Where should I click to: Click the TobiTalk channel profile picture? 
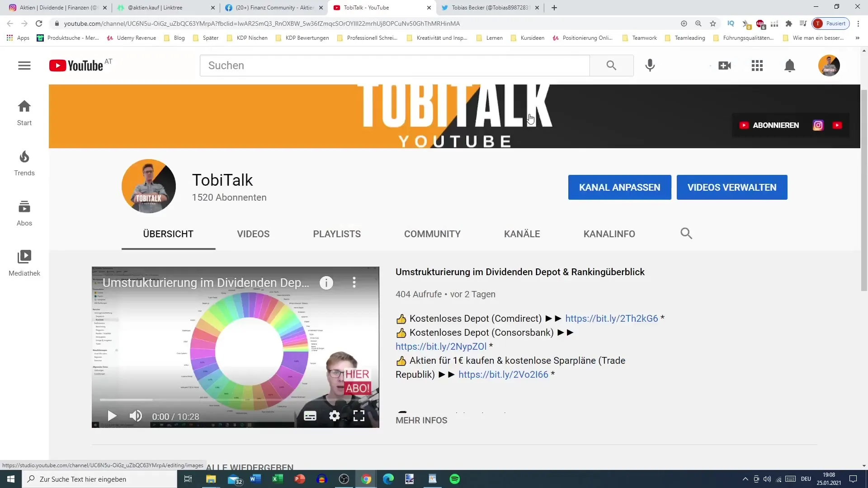coord(149,186)
